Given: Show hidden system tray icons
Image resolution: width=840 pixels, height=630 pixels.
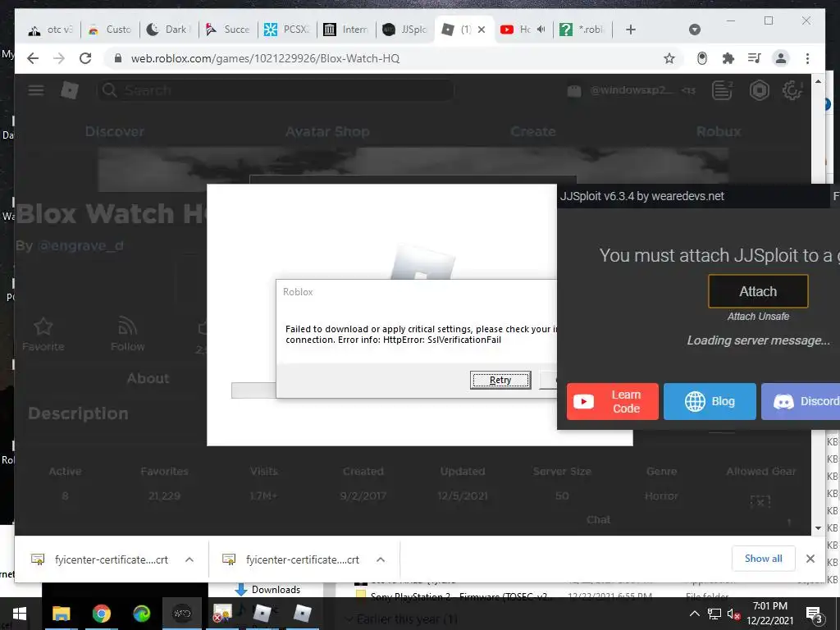Looking at the screenshot, I should tap(694, 614).
